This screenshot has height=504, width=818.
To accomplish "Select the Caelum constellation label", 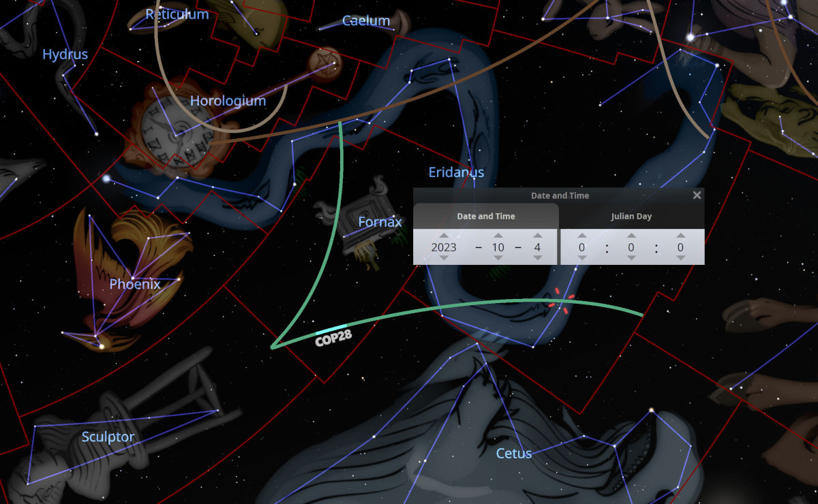I will click(x=366, y=20).
